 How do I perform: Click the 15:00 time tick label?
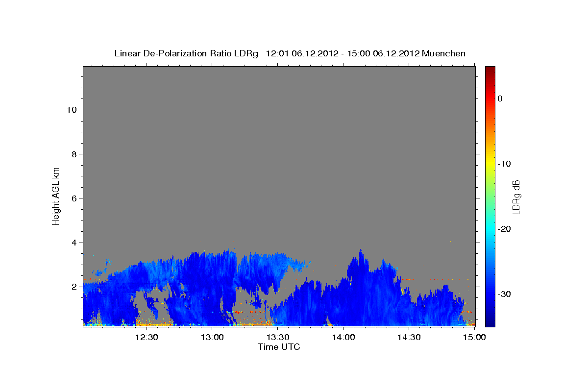click(474, 337)
